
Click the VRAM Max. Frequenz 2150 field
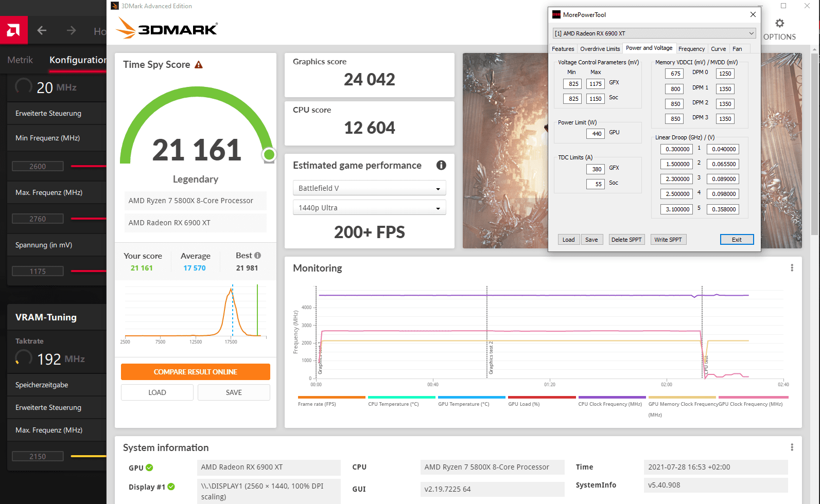pos(38,456)
